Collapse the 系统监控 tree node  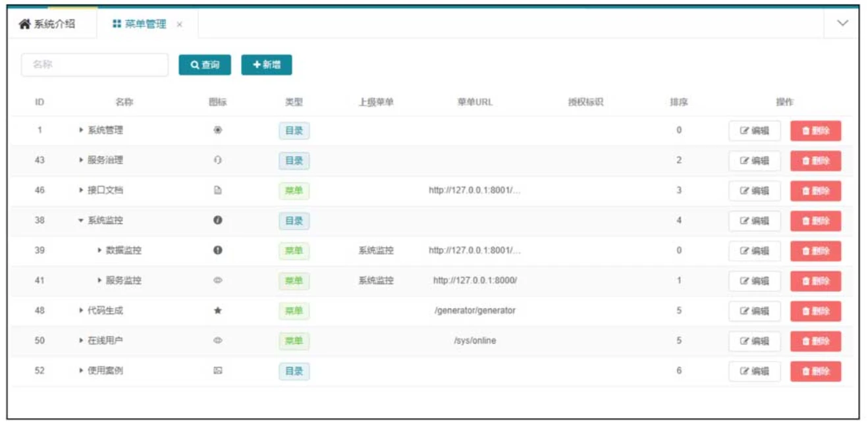click(x=81, y=221)
